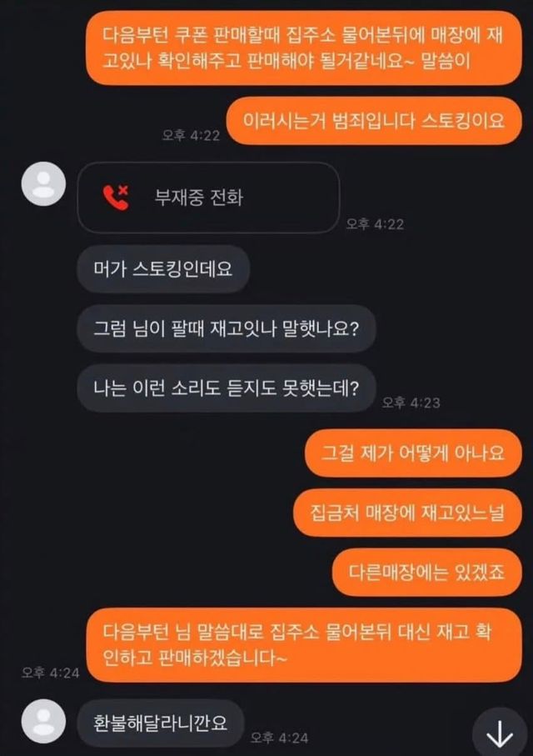Tap the 오후 4:24 timestamp beside 환불해달라니깐요
The height and width of the screenshot is (756, 533).
(x=280, y=737)
